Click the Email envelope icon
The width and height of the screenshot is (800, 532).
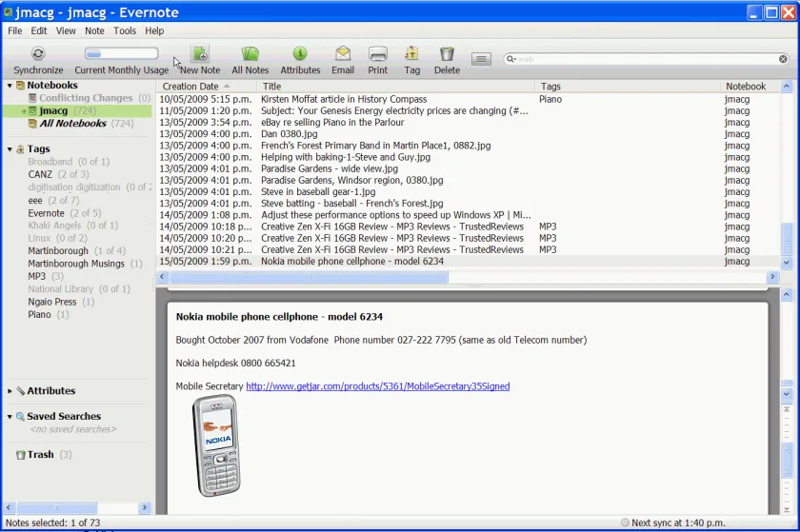click(x=343, y=53)
